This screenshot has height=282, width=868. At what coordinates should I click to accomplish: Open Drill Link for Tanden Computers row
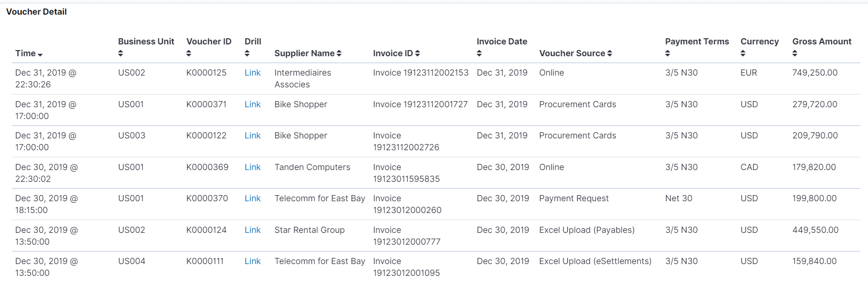[252, 167]
